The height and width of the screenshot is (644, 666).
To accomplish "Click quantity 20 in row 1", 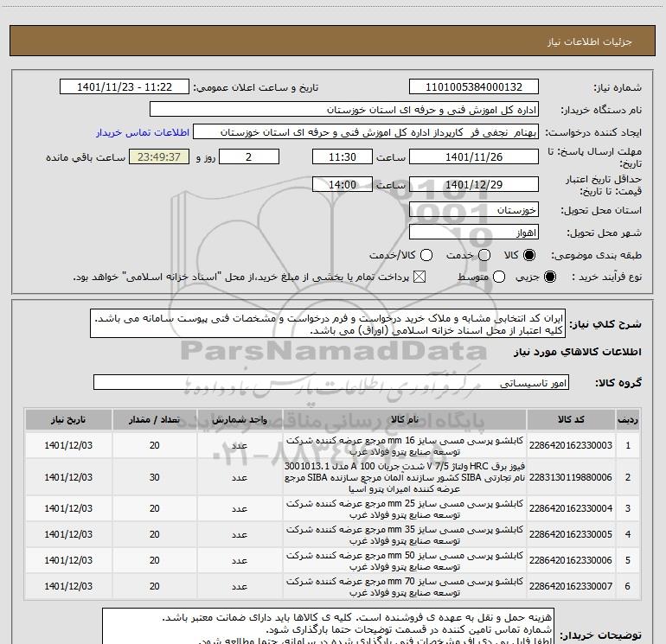I will [154, 445].
